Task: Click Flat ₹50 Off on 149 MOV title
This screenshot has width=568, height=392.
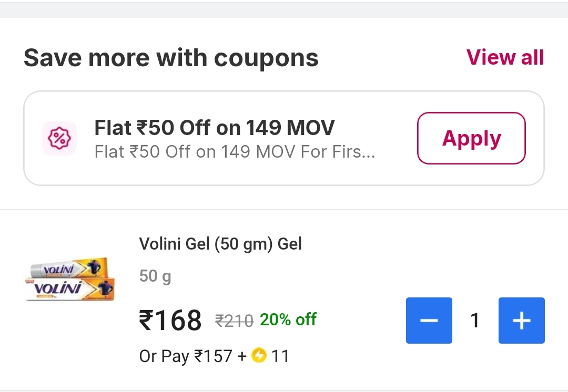Action: pos(214,127)
